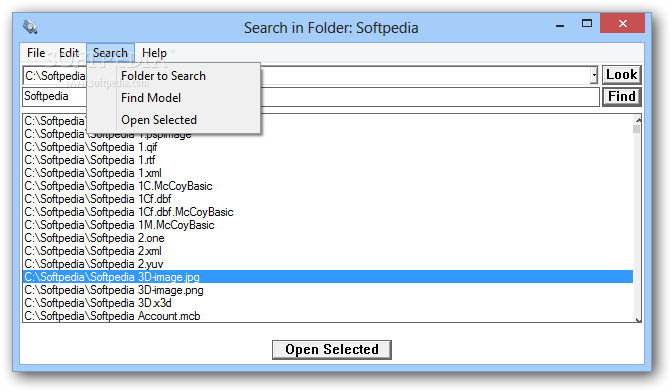Image resolution: width=672 pixels, height=392 pixels.
Task: Open the Edit menu
Action: pyautogui.click(x=69, y=53)
